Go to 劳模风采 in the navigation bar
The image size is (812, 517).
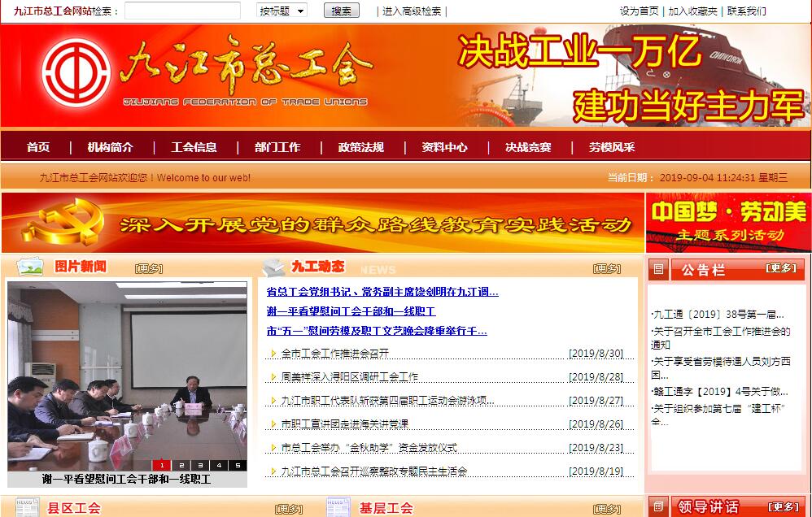pos(612,147)
